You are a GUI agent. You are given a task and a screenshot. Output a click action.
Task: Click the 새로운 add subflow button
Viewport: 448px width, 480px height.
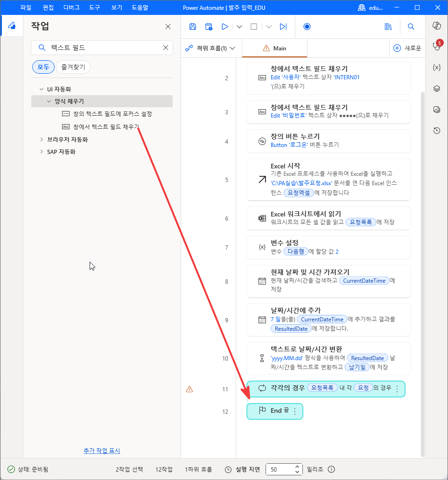click(x=407, y=48)
